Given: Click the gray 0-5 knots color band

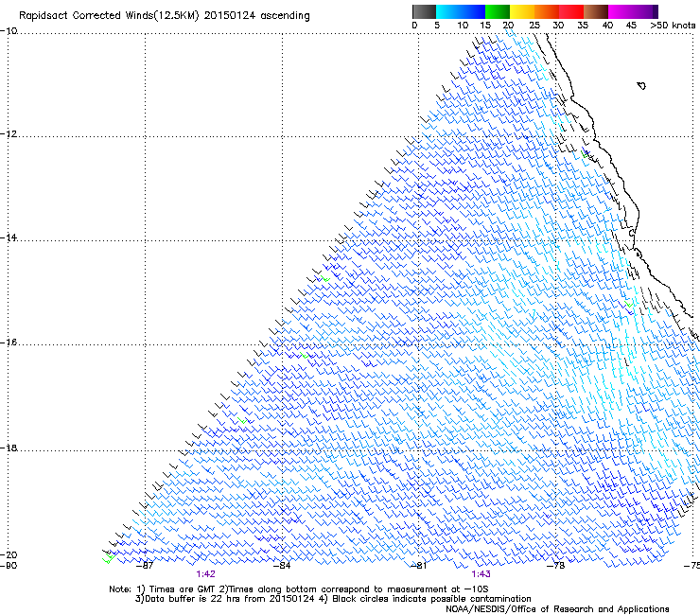Looking at the screenshot, I should (424, 11).
